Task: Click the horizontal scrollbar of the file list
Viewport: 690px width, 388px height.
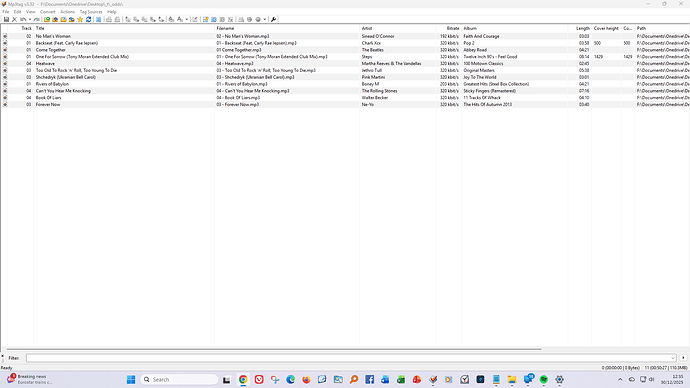Action: pyautogui.click(x=274, y=349)
